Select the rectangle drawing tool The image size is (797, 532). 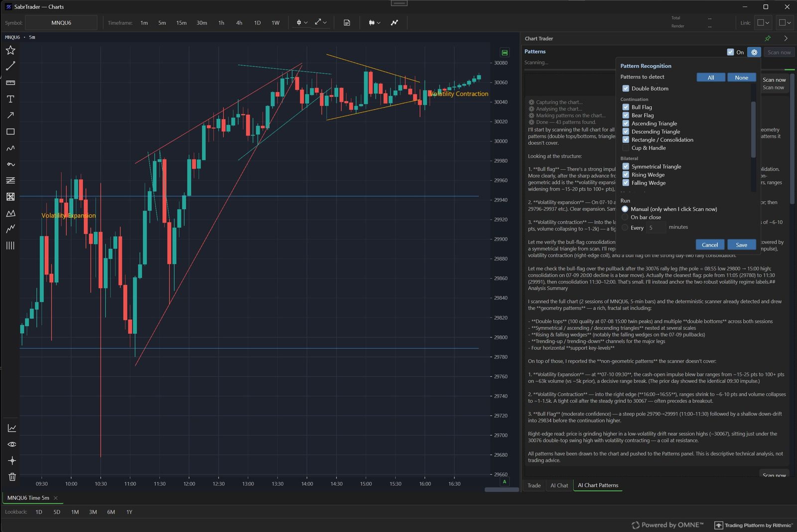tap(10, 132)
